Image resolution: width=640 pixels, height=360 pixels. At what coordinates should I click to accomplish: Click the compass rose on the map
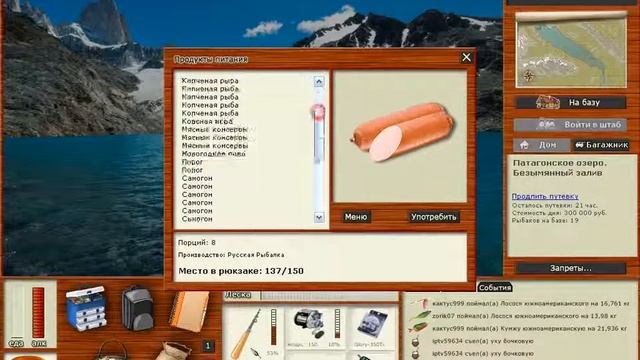[529, 76]
